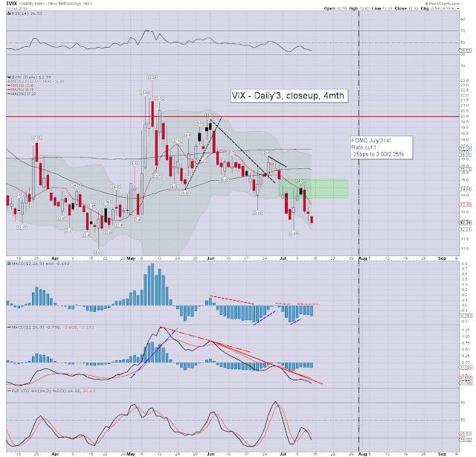Click the candlestick icon beside $VIX (Daily)

pos(9,77)
